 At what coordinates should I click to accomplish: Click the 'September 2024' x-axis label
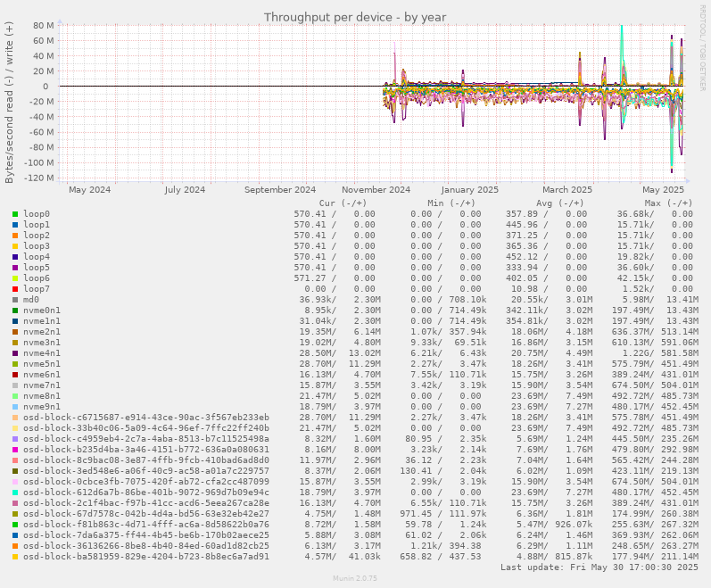pos(280,189)
